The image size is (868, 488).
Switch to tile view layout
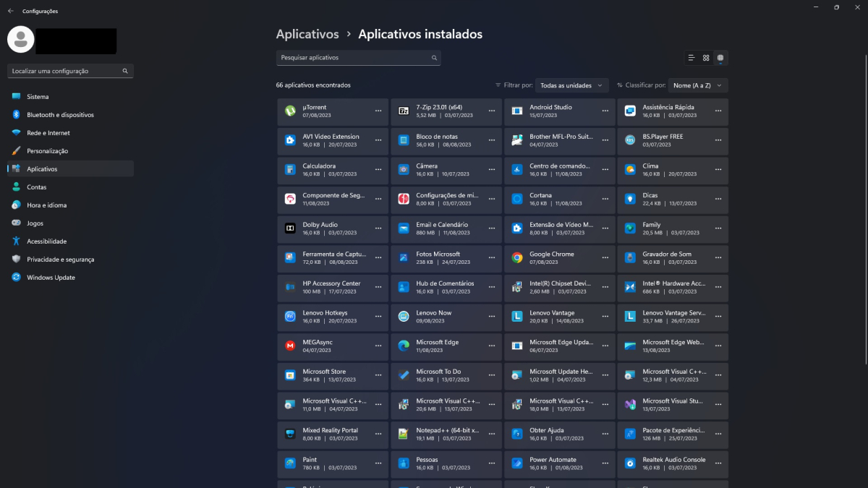[720, 58]
